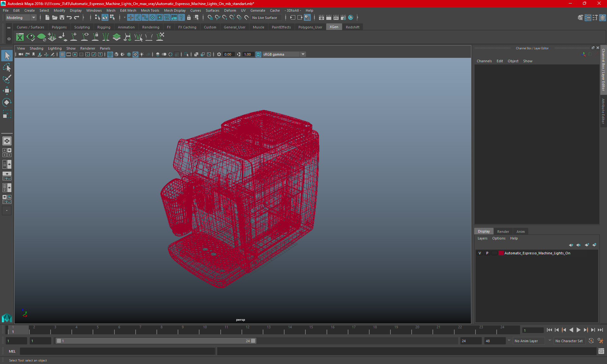Image resolution: width=607 pixels, height=364 pixels.
Task: Click the Lasso selection tool
Action: tap(7, 67)
